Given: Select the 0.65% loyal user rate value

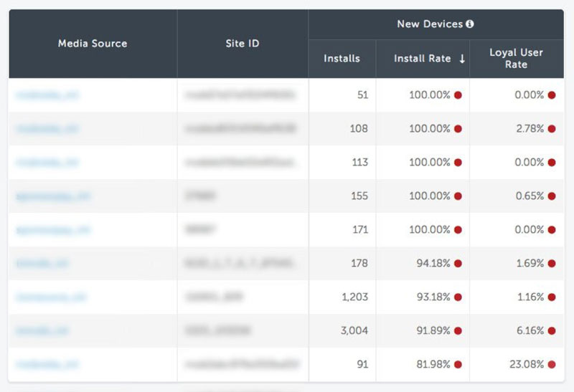Looking at the screenshot, I should 530,196.
